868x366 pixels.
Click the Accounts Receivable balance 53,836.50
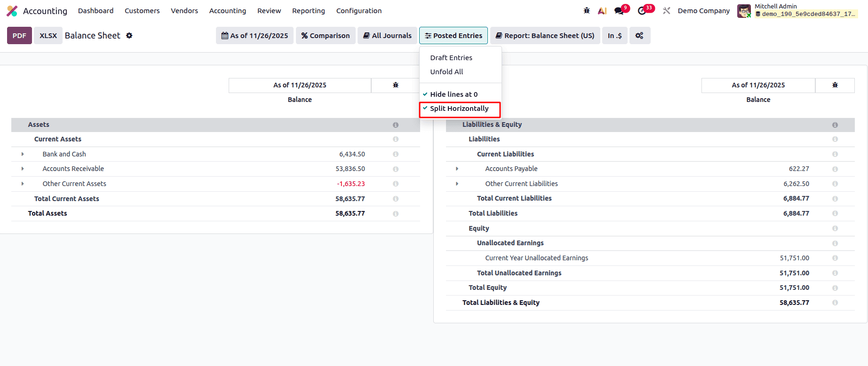pos(350,169)
